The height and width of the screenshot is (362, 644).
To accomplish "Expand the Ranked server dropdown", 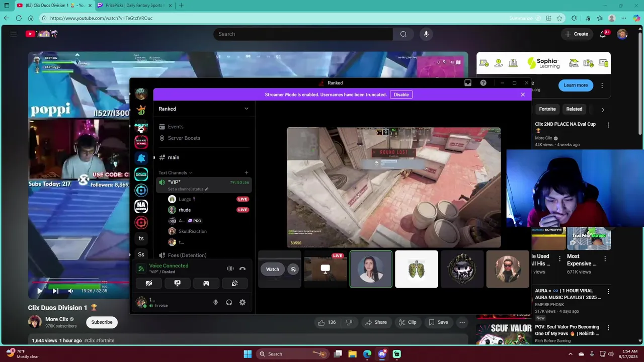I will tap(247, 109).
